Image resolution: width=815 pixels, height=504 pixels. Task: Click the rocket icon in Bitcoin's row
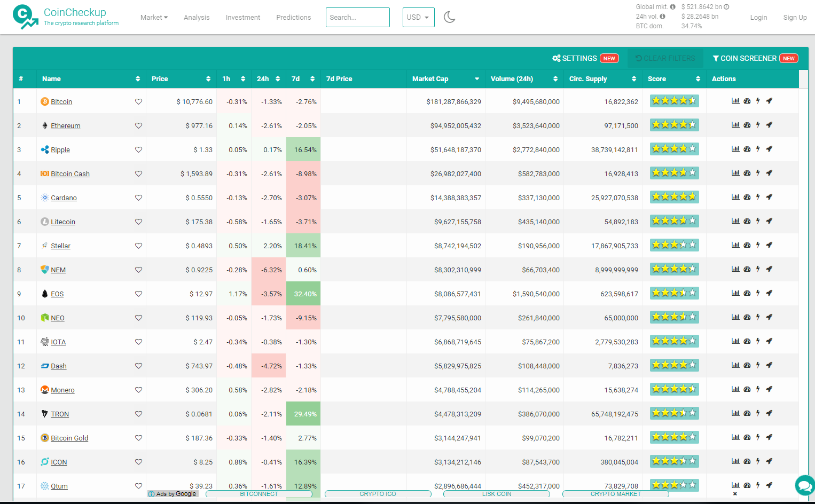coord(769,100)
